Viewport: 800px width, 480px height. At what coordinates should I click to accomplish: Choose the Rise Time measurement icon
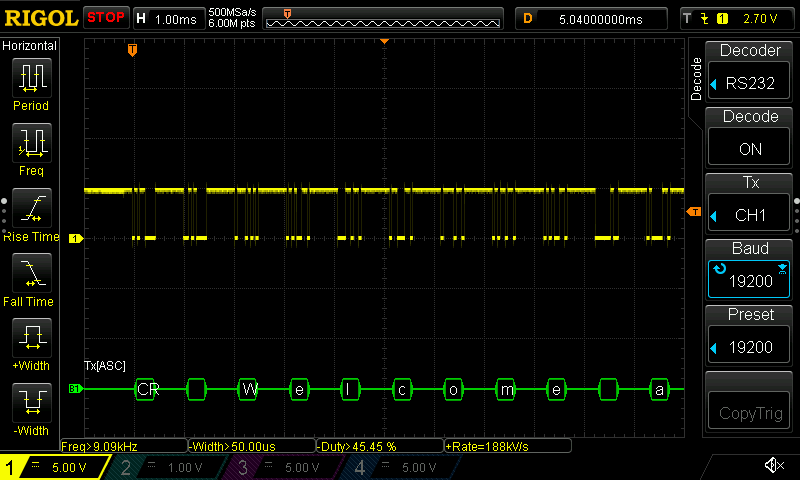[x=30, y=208]
